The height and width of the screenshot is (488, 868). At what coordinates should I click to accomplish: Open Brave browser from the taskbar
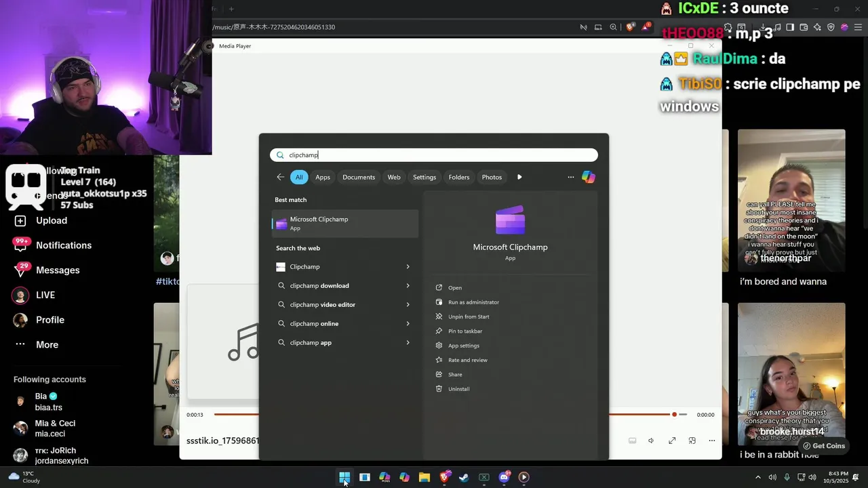tap(445, 477)
